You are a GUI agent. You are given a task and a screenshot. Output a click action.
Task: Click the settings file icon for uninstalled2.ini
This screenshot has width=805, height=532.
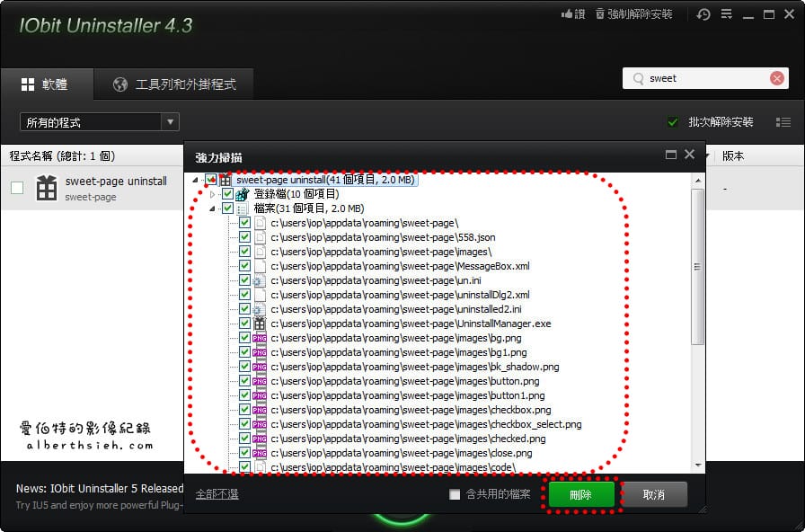(260, 309)
